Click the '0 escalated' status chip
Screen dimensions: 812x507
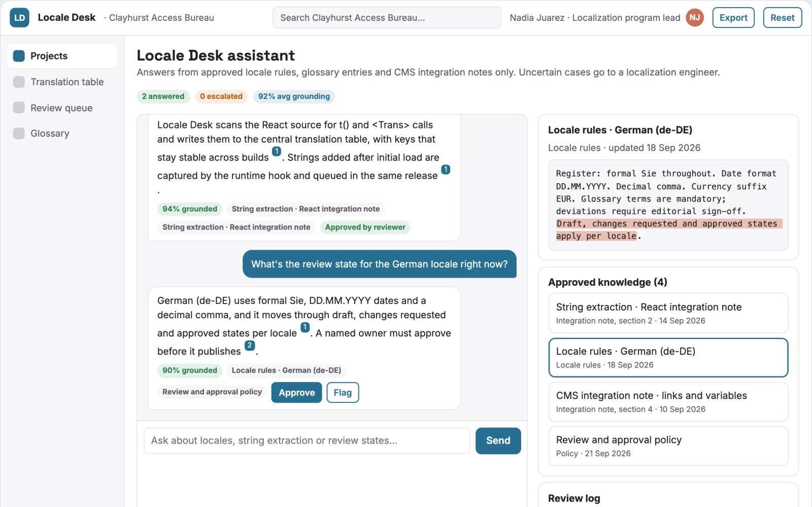point(221,96)
